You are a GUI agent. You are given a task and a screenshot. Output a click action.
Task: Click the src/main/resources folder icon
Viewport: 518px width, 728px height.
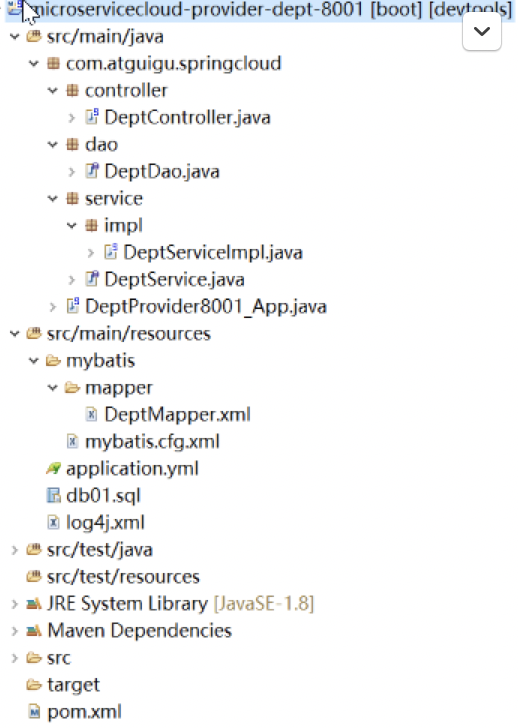point(34,333)
